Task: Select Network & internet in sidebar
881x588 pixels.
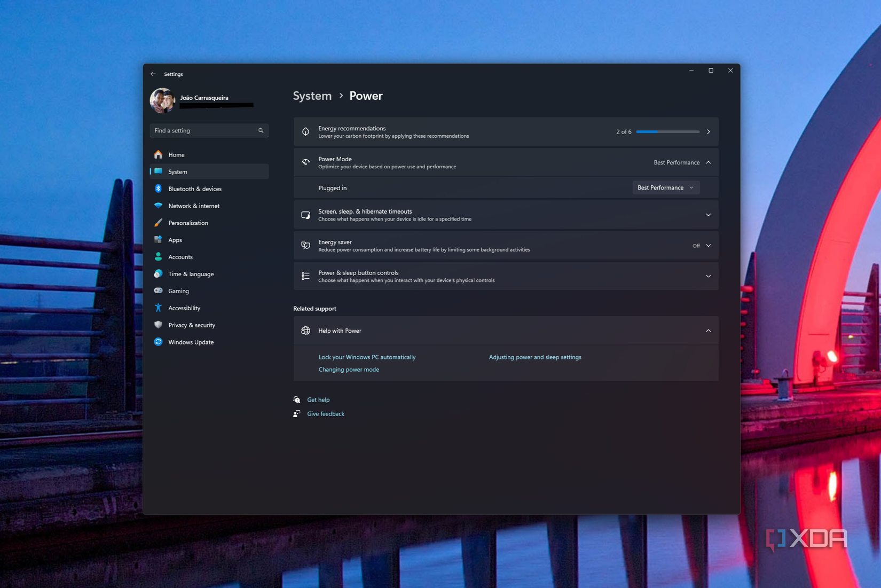Action: click(x=193, y=206)
